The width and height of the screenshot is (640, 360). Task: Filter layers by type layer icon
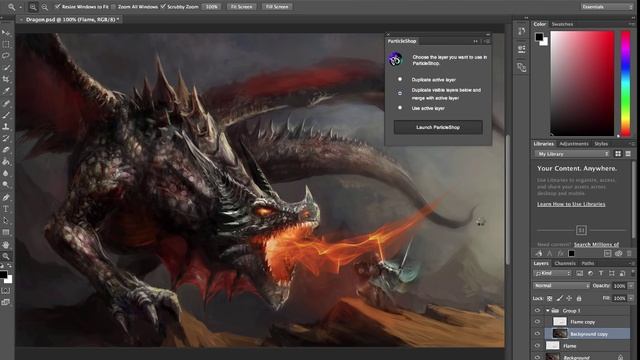(601, 273)
